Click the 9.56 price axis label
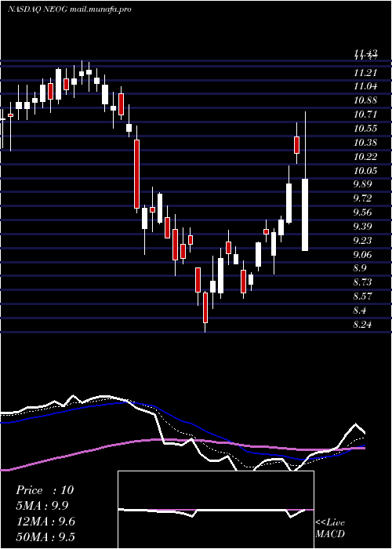392x549 pixels. point(363,213)
